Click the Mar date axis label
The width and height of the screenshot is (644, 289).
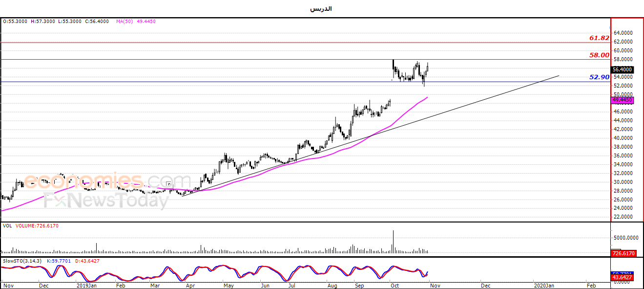pyautogui.click(x=155, y=285)
